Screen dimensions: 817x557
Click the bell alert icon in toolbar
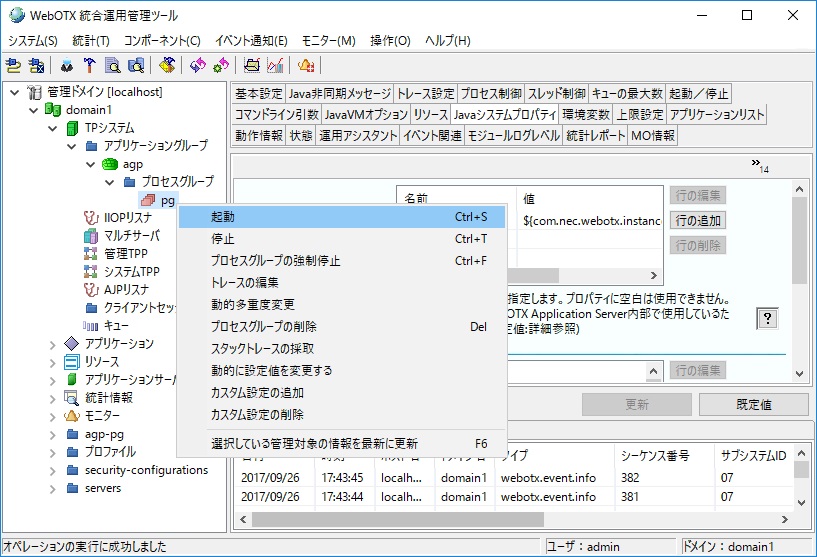306,66
